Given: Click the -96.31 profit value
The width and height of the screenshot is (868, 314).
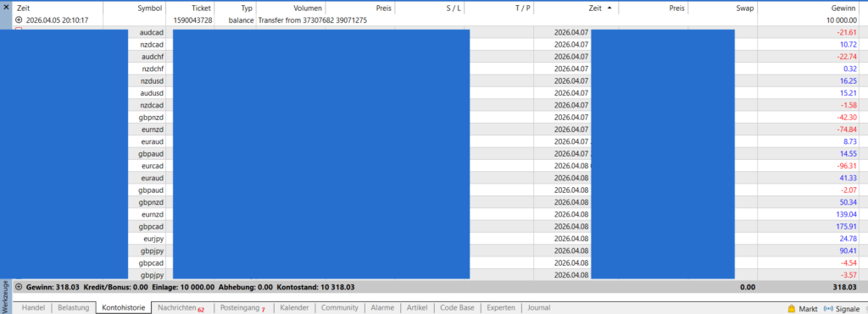Looking at the screenshot, I should pos(847,165).
